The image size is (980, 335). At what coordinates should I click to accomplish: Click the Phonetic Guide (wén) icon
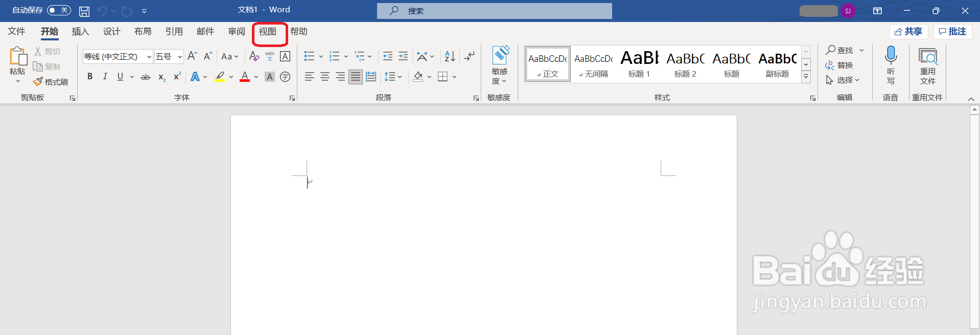point(270,56)
